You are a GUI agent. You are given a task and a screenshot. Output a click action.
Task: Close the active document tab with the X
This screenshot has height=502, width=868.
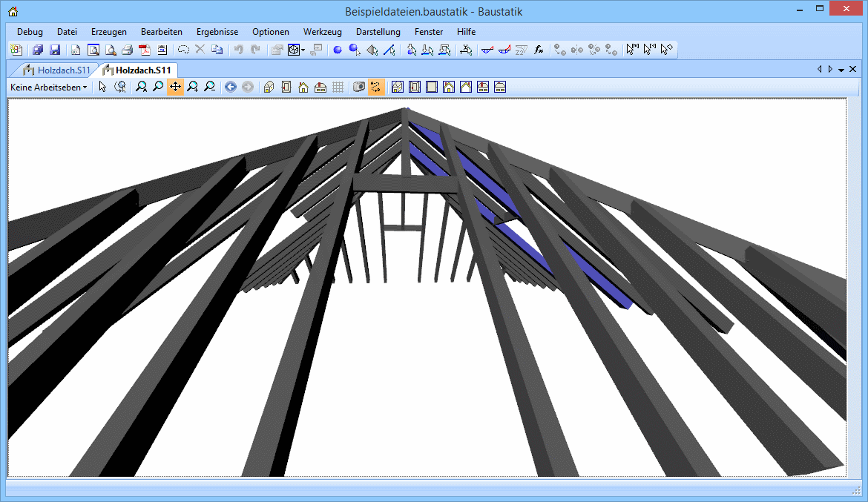852,70
